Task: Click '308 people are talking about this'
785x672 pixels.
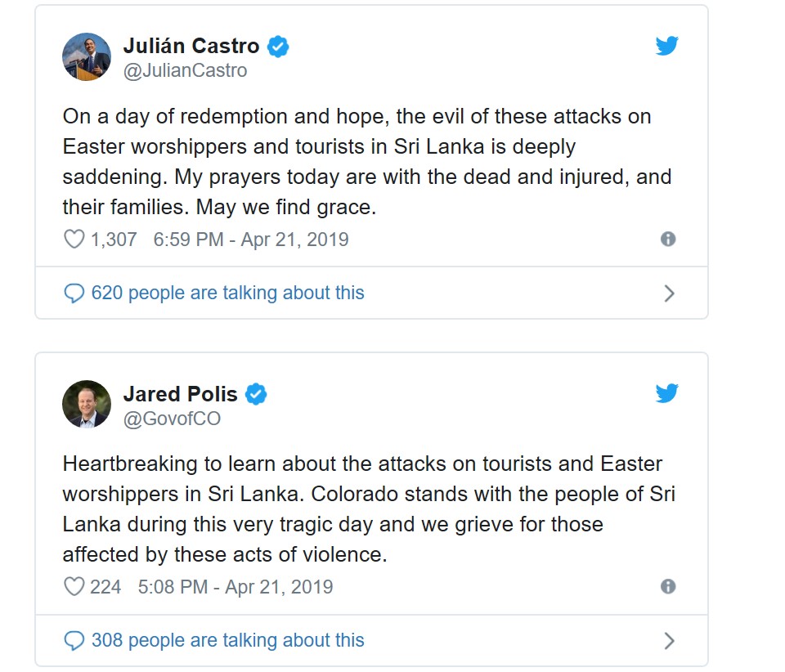Action: (x=227, y=641)
